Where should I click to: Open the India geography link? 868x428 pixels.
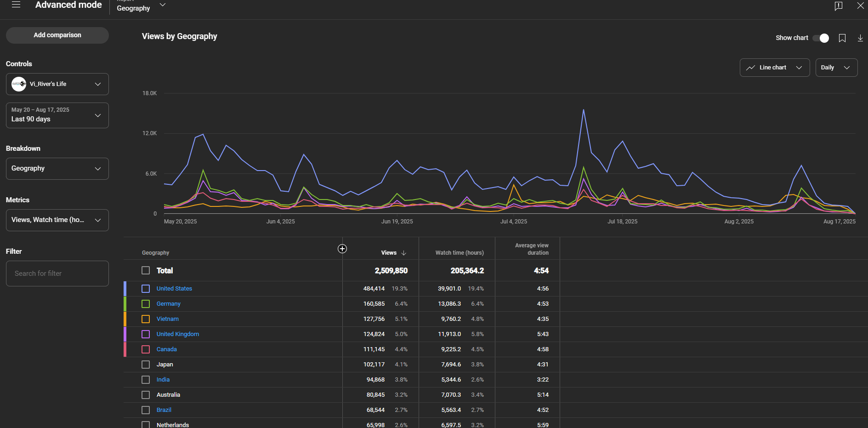tap(163, 380)
